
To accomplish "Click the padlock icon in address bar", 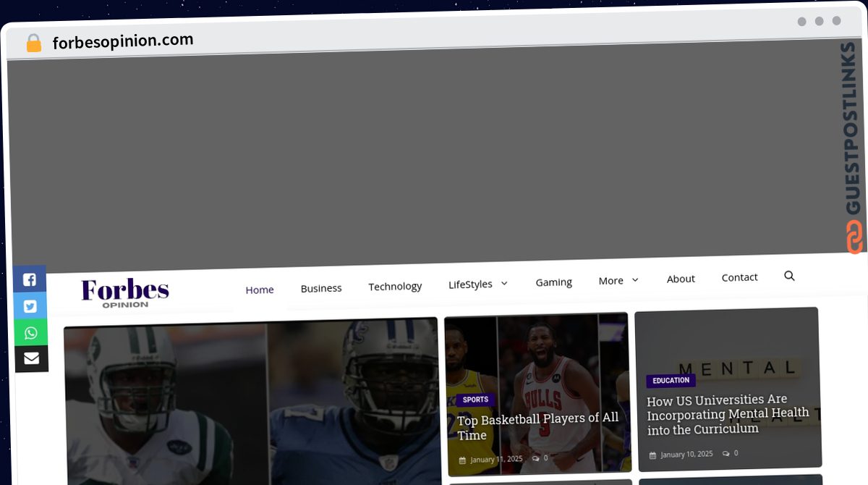I will click(x=34, y=43).
